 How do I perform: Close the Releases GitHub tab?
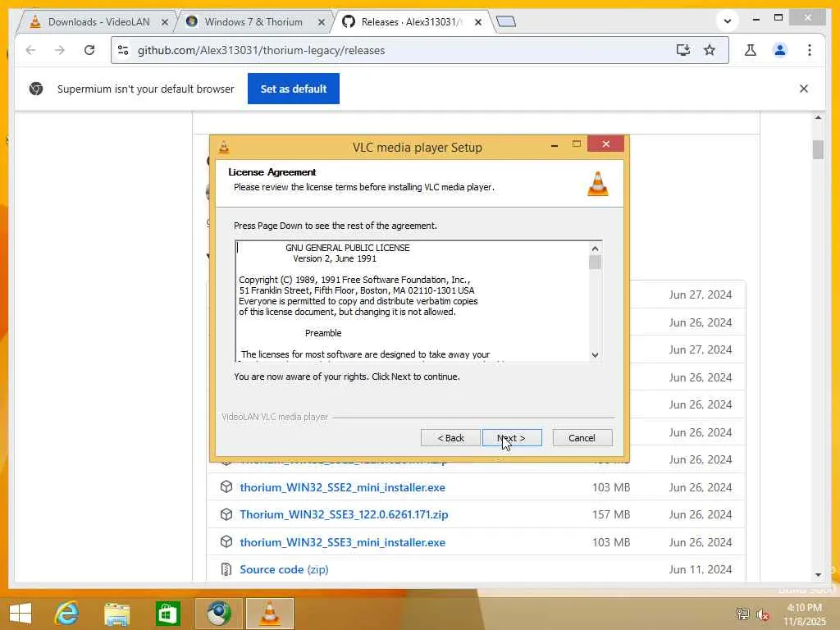478,22
